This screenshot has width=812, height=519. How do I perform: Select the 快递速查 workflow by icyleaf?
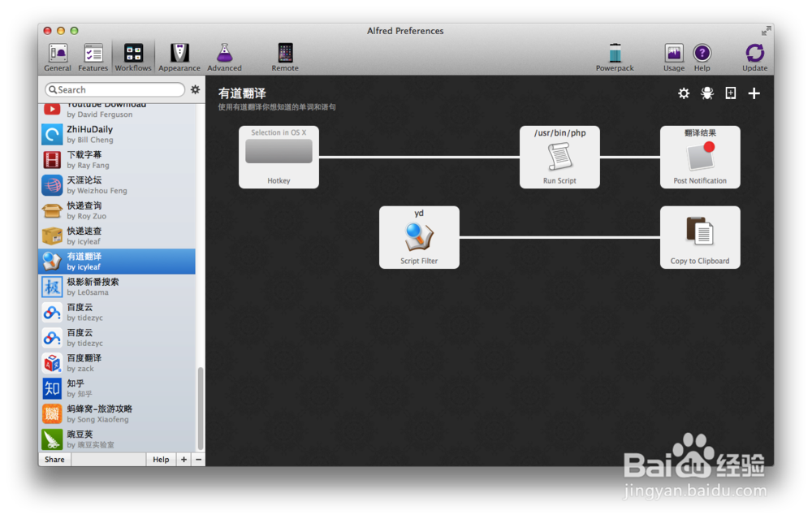[x=118, y=236]
